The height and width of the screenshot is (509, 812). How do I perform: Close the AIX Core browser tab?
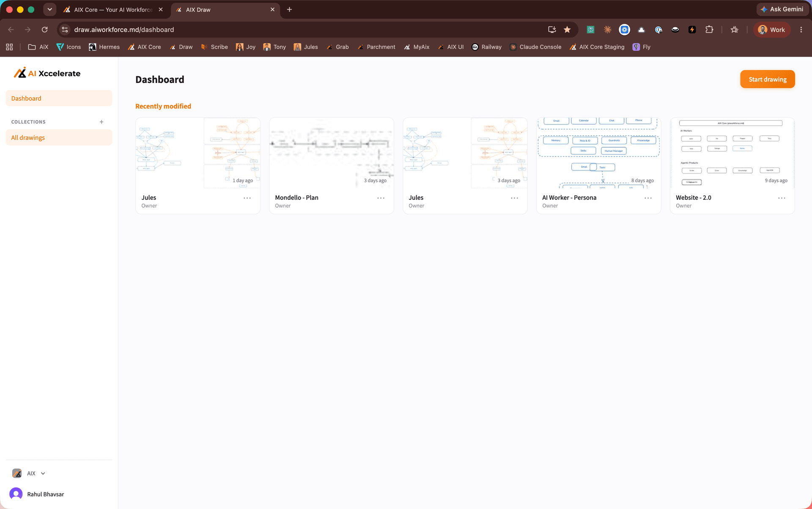point(161,9)
